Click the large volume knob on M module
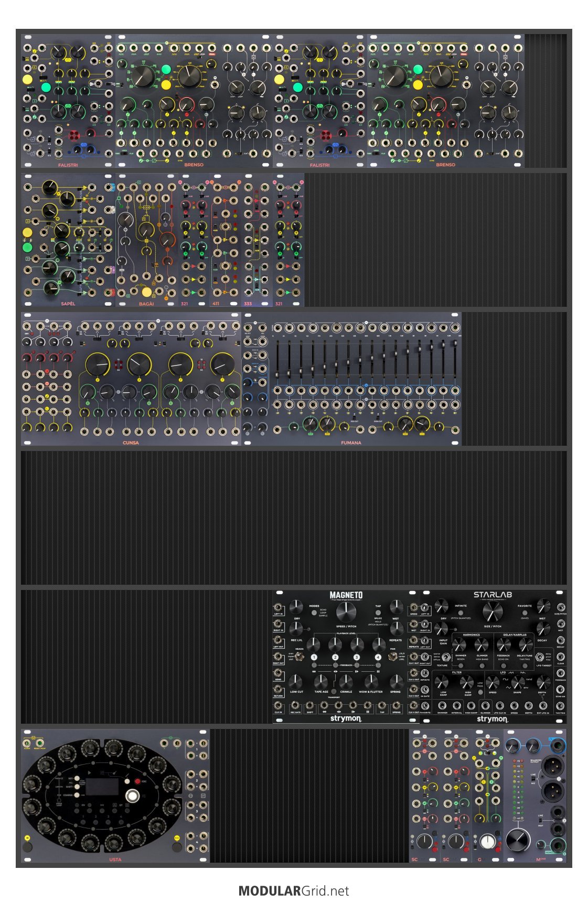The image size is (588, 902). [518, 840]
